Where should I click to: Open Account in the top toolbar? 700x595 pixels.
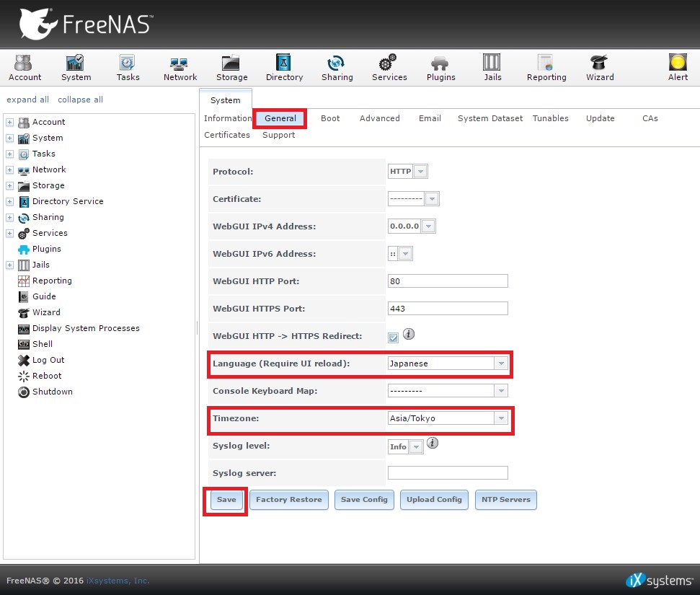tap(25, 68)
